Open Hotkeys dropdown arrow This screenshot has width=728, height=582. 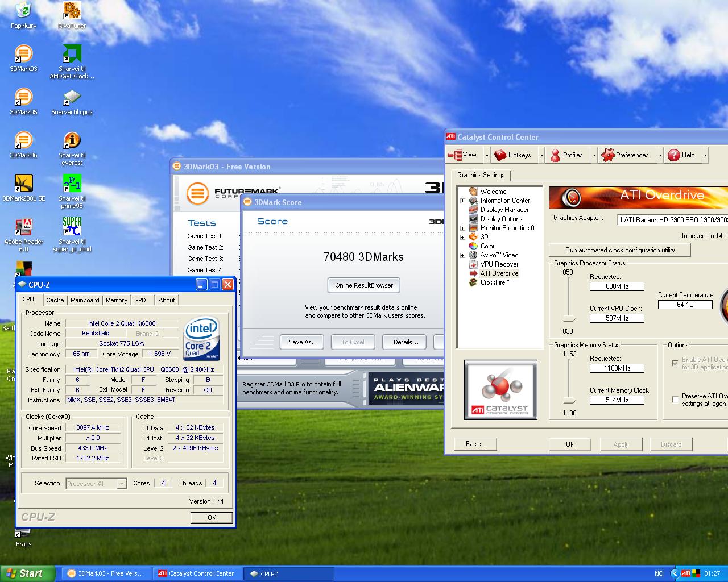[541, 155]
